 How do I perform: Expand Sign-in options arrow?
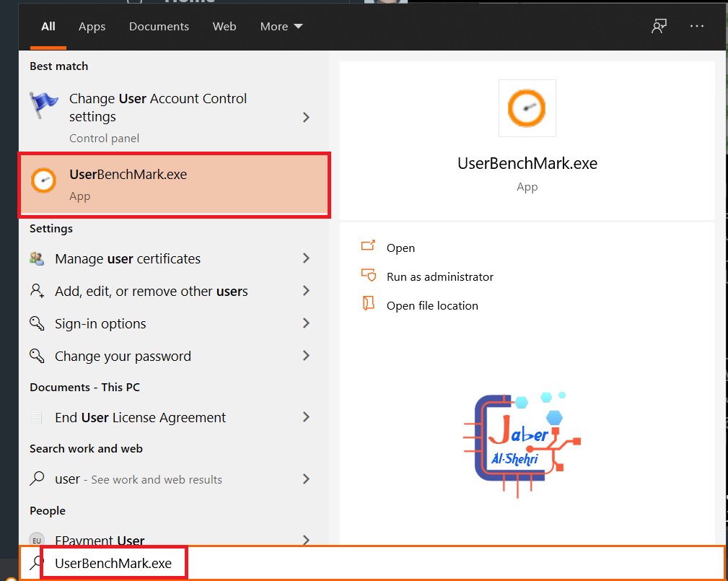click(306, 323)
